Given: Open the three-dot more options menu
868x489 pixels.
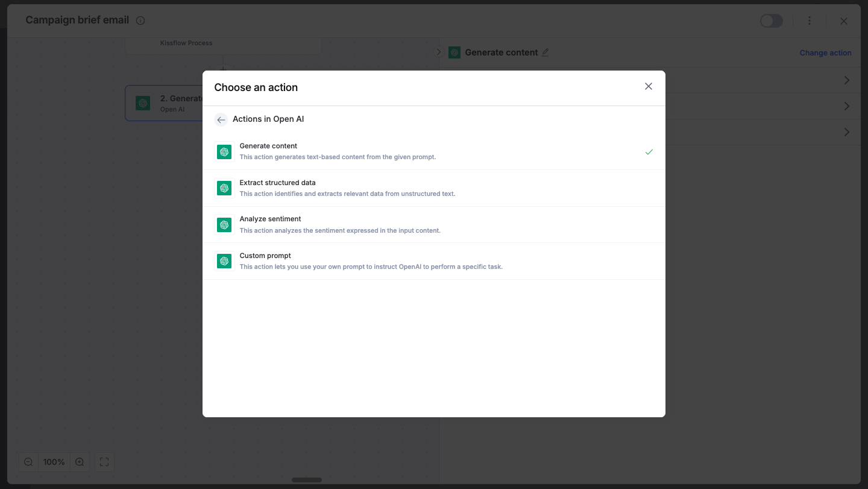Looking at the screenshot, I should coord(810,21).
